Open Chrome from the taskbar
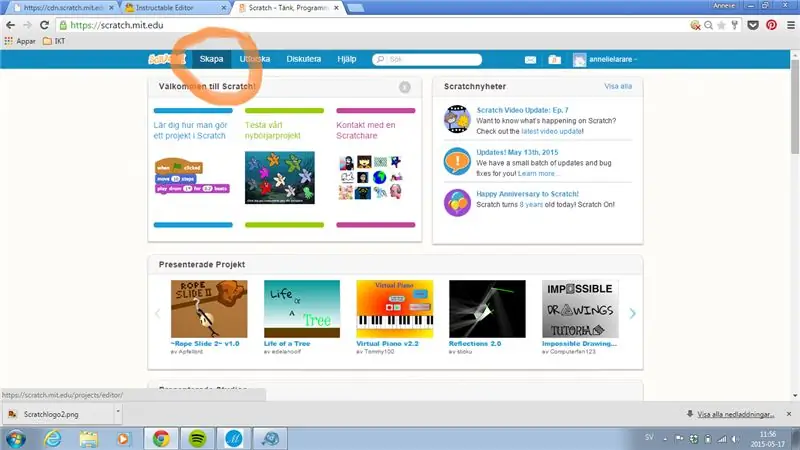 point(161,438)
